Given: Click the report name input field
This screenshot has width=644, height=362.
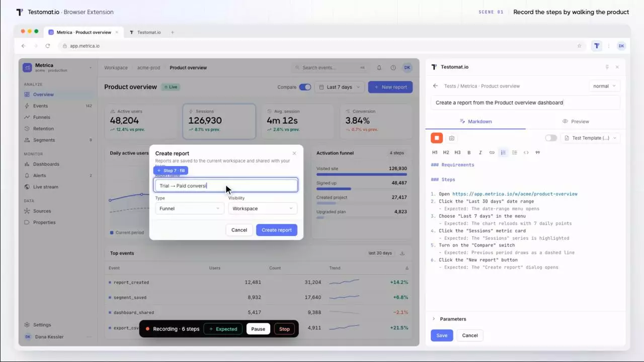Looking at the screenshot, I should pyautogui.click(x=226, y=186).
